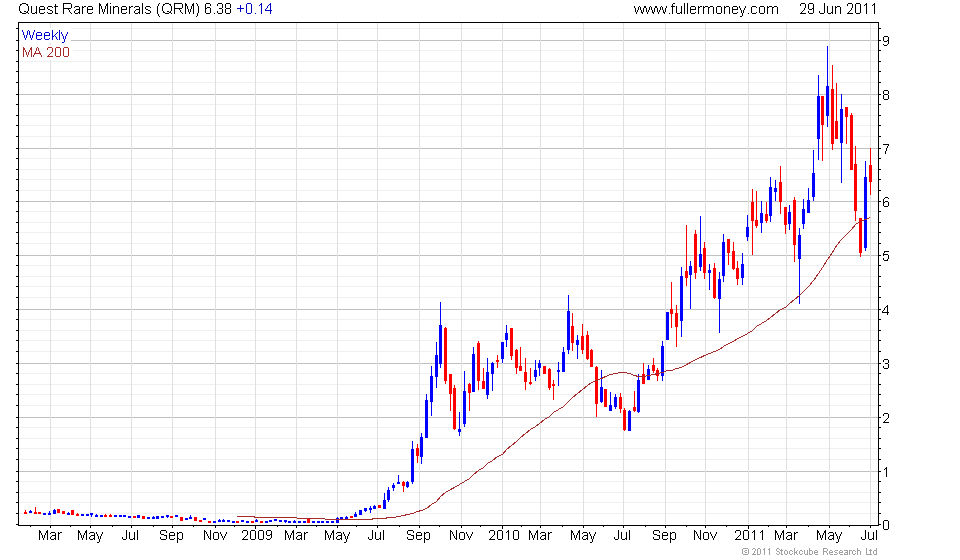Click the 'May' label following 2011 Mar
This screenshot has width=960, height=560.
click(830, 536)
